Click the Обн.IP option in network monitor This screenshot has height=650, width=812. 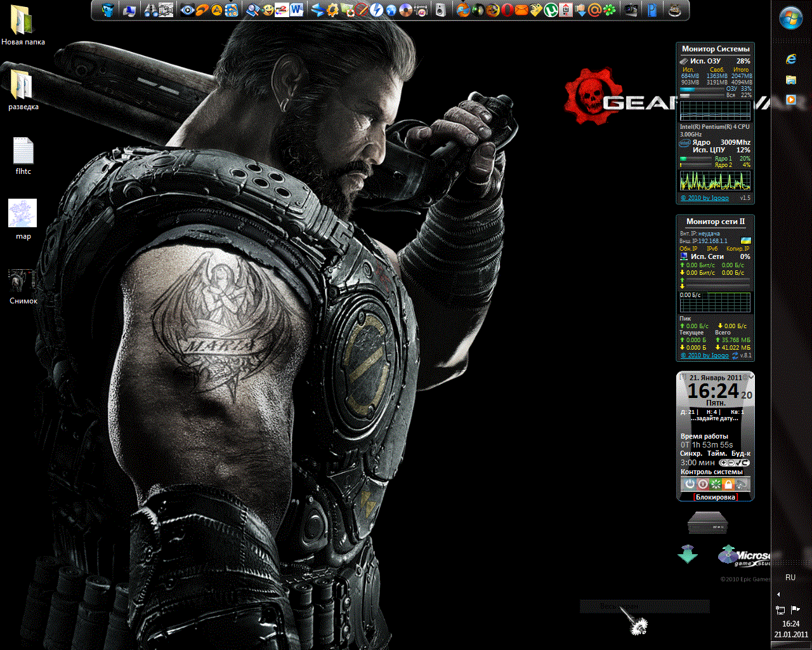click(689, 249)
